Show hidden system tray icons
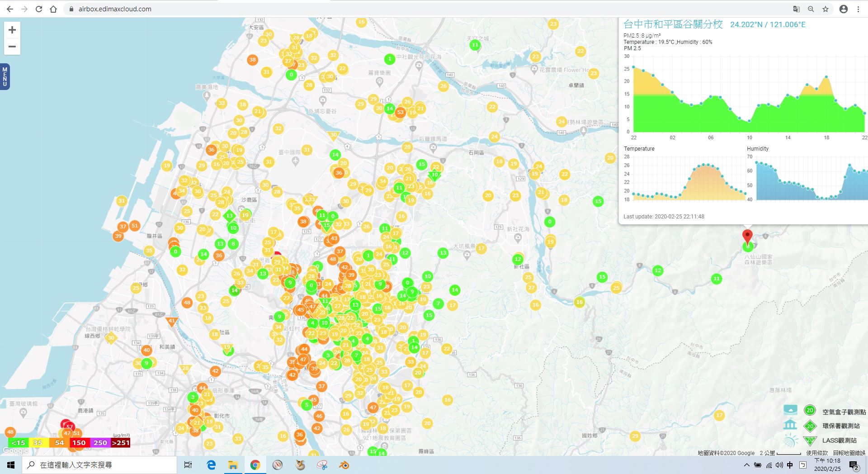This screenshot has height=474, width=868. 746,465
